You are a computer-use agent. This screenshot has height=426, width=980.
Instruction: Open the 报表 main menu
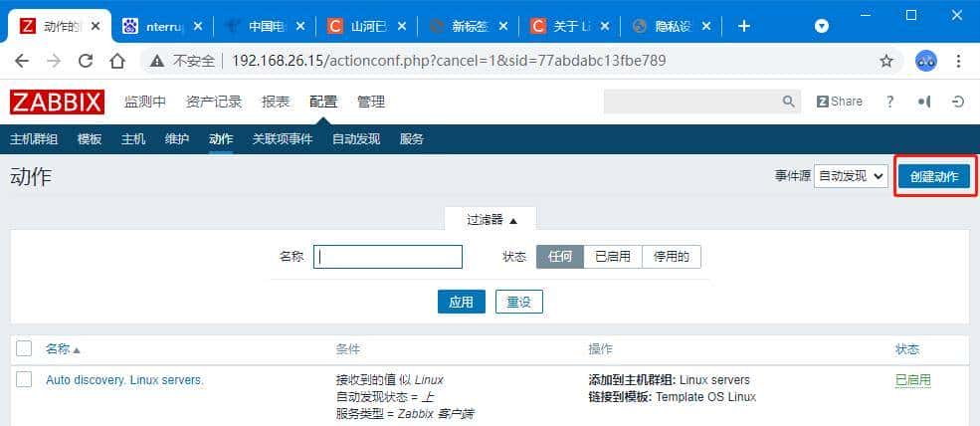(x=276, y=102)
